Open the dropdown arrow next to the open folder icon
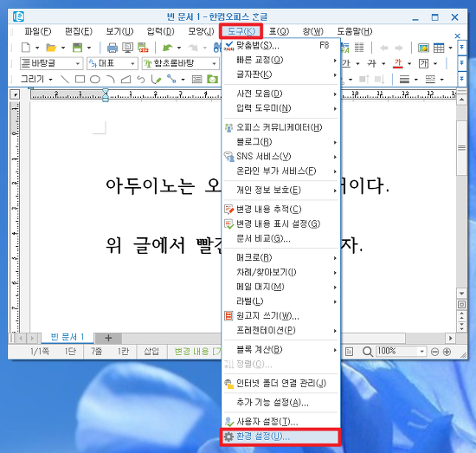This screenshot has height=453, width=476. [x=63, y=48]
